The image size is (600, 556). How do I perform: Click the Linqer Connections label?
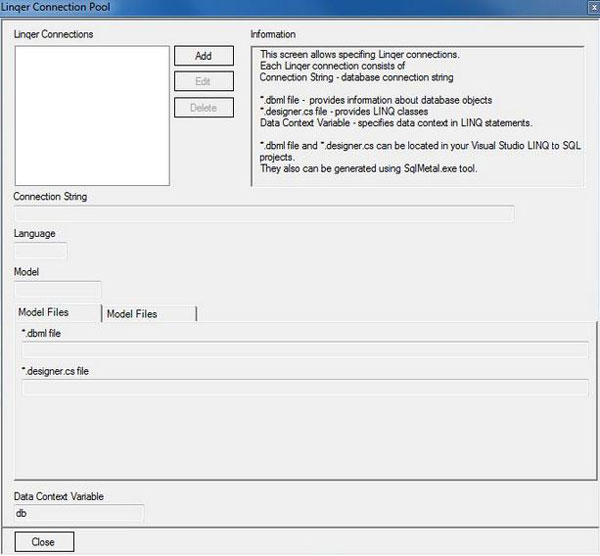pos(54,34)
